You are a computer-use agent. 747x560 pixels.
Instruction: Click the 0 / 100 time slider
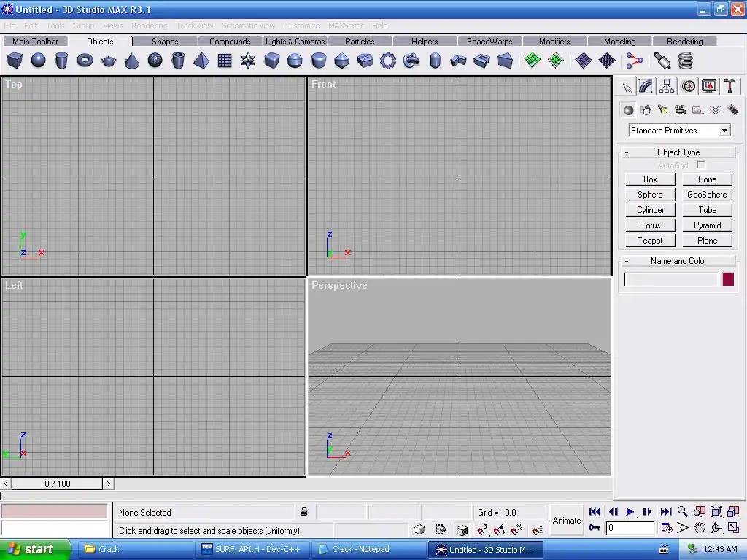point(57,484)
